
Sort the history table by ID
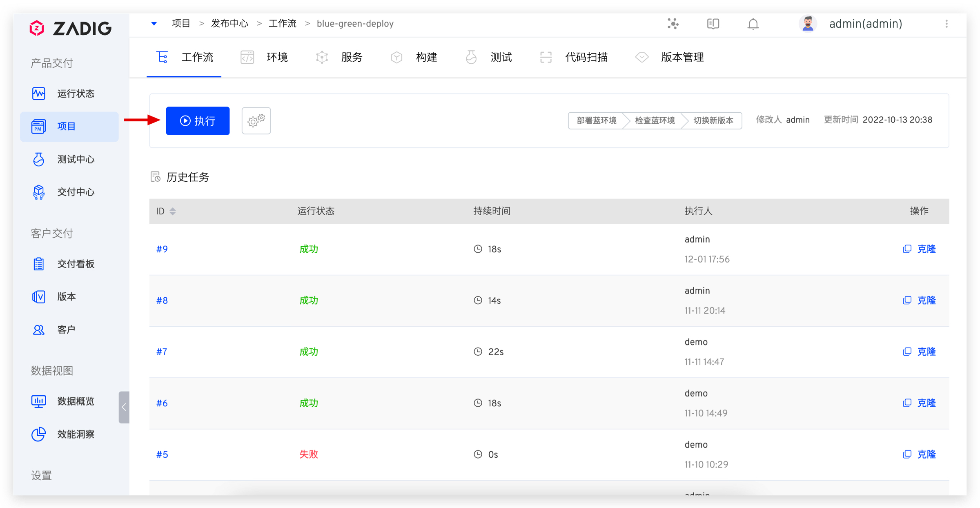point(173,211)
